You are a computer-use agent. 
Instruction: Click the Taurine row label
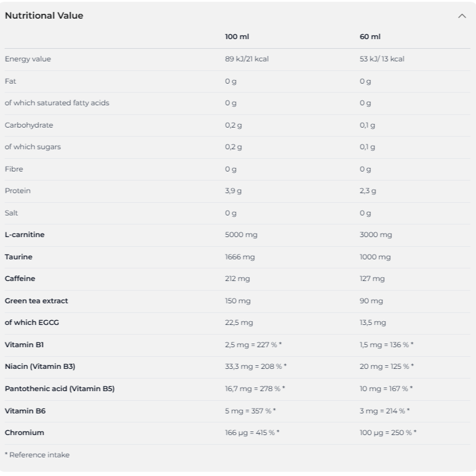coord(19,257)
